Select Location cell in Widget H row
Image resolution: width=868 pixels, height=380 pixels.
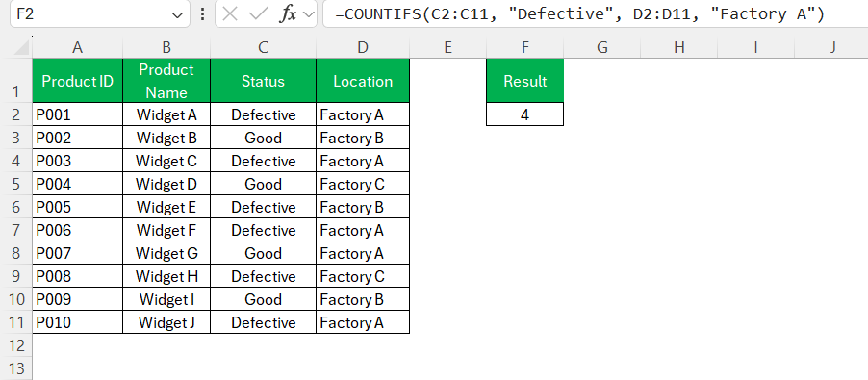pos(363,276)
